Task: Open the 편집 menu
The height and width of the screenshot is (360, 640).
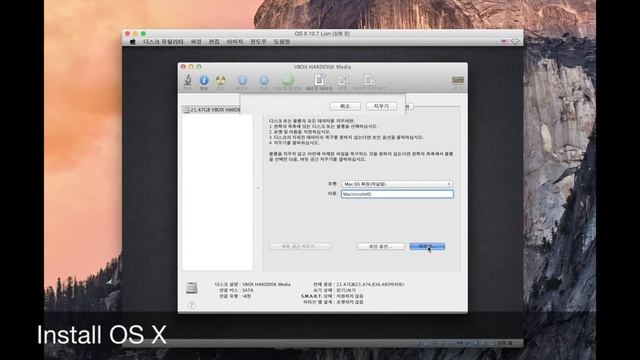Action: click(214, 42)
